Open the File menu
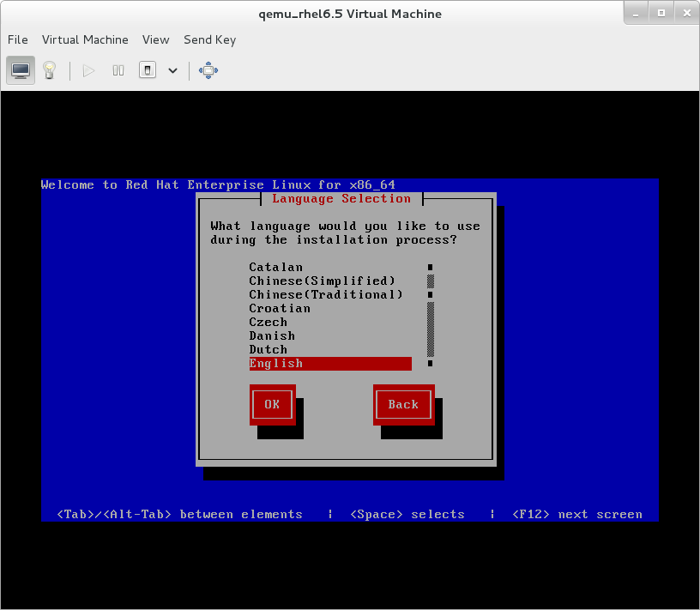 18,39
